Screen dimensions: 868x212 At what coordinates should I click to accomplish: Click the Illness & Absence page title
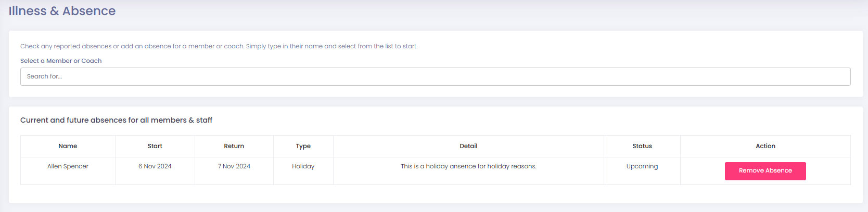click(62, 11)
